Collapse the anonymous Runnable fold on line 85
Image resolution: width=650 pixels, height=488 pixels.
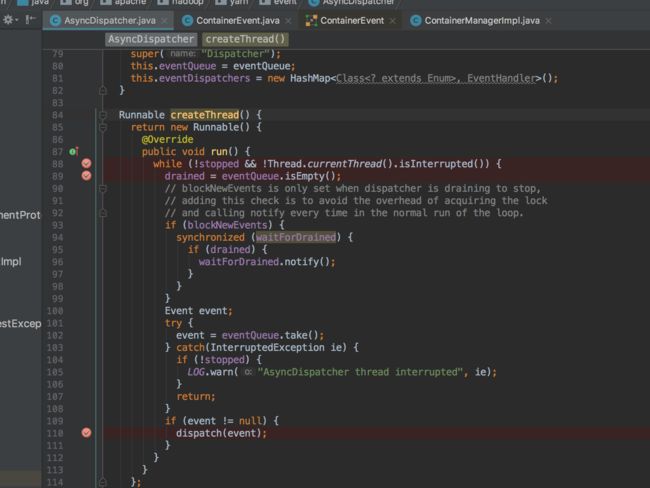(x=103, y=127)
